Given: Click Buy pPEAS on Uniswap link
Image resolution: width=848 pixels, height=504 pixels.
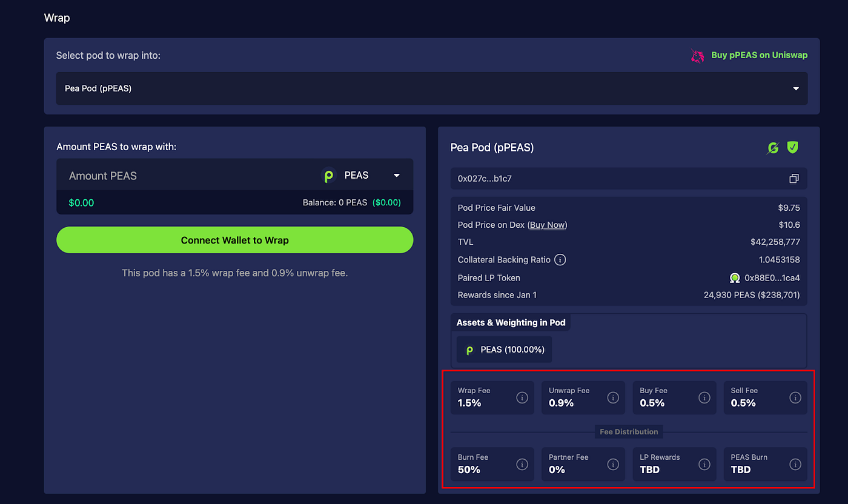Looking at the screenshot, I should (x=759, y=55).
